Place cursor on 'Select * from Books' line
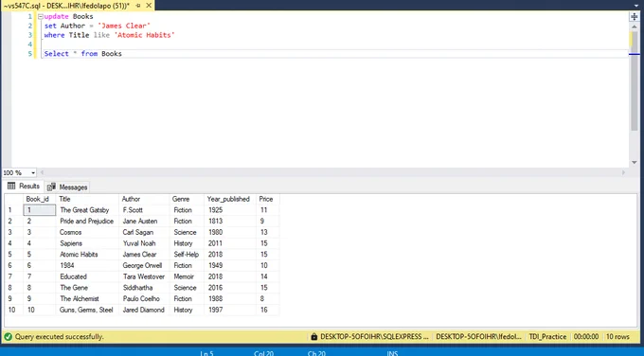 pos(83,54)
